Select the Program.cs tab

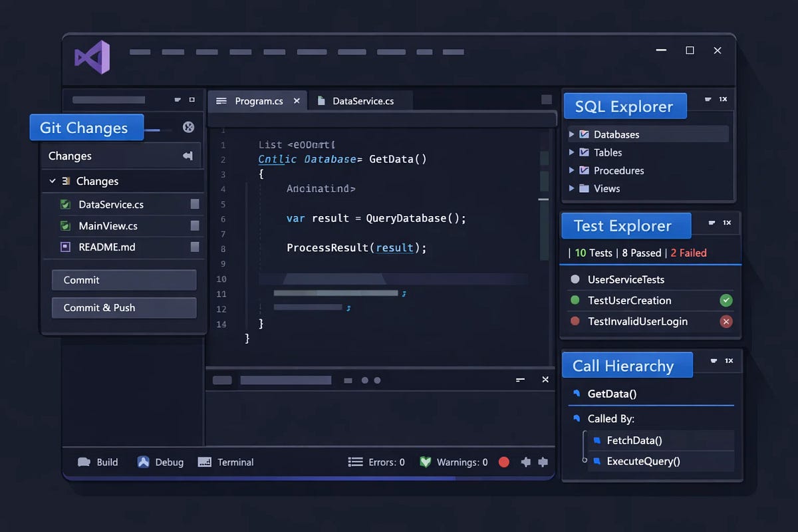coord(259,100)
